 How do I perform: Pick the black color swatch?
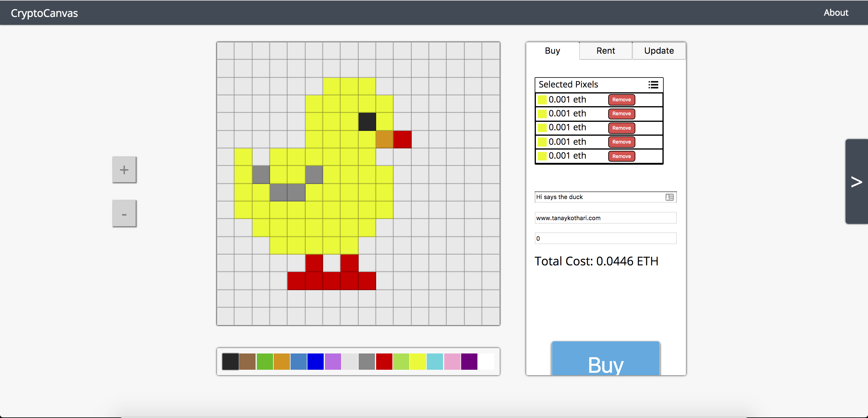(x=231, y=361)
